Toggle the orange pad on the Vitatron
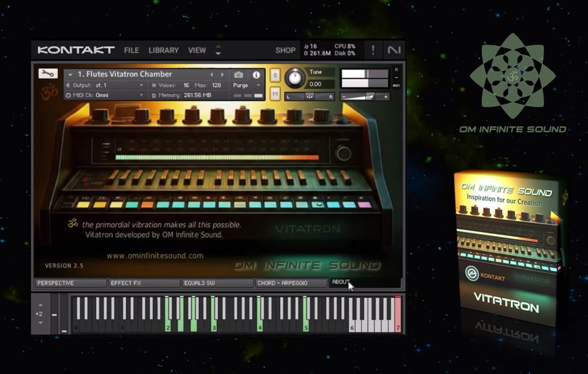The image size is (588, 374). (147, 204)
